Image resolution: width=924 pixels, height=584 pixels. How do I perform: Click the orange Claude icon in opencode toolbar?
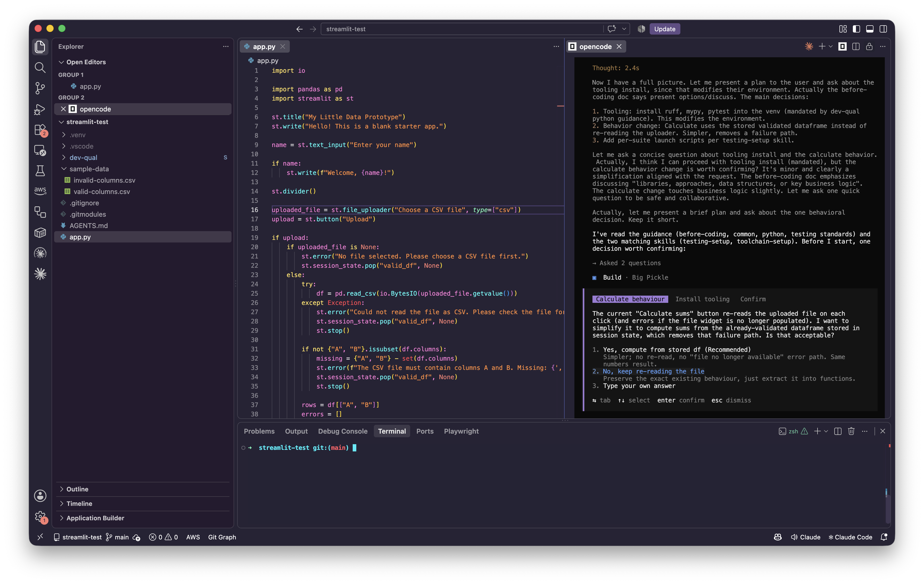point(809,46)
